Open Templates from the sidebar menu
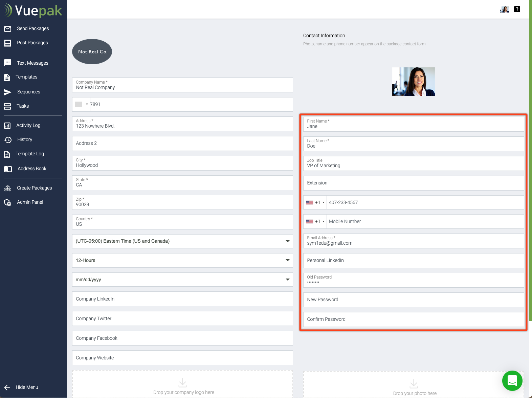The image size is (532, 398). [x=26, y=77]
